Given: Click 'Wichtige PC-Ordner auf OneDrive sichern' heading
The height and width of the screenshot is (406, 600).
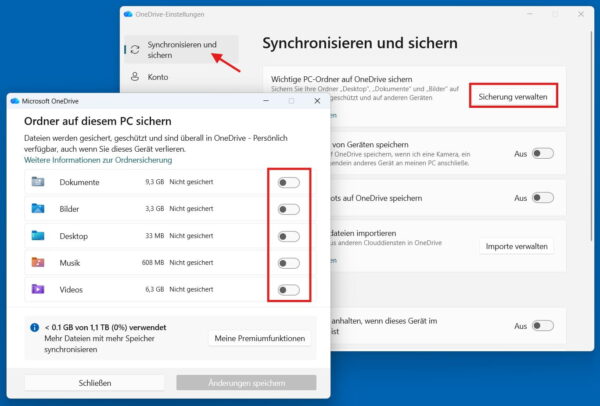Looking at the screenshot, I should point(341,79).
